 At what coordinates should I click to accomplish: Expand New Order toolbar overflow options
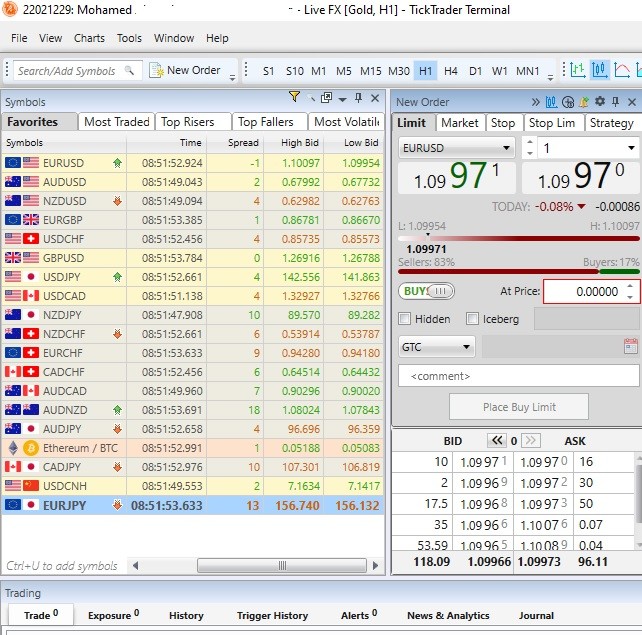tap(232, 77)
